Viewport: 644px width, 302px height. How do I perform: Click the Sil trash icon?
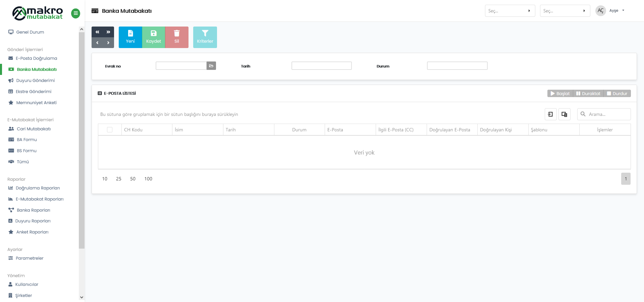(x=177, y=33)
